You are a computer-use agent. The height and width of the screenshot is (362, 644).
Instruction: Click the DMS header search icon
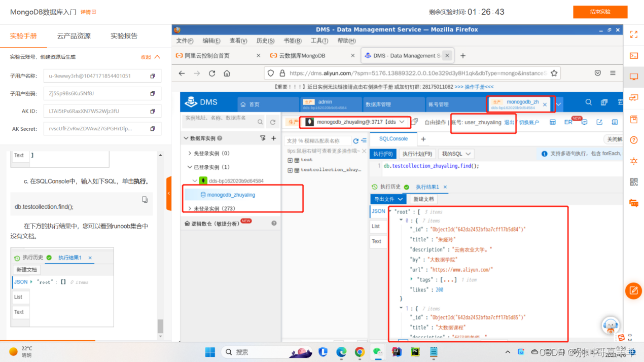click(x=589, y=102)
